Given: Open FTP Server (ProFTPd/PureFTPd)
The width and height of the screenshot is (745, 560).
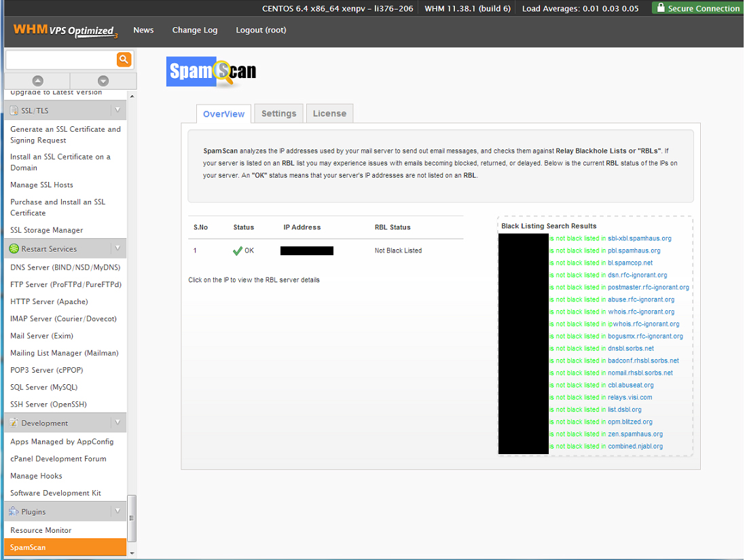Looking at the screenshot, I should point(66,284).
